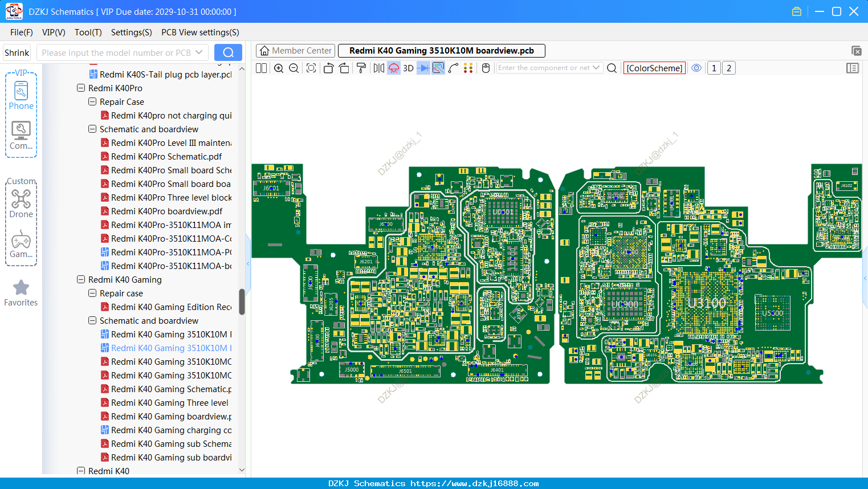Toggle the red dome highlight tool
This screenshot has width=868, height=489.
click(394, 68)
